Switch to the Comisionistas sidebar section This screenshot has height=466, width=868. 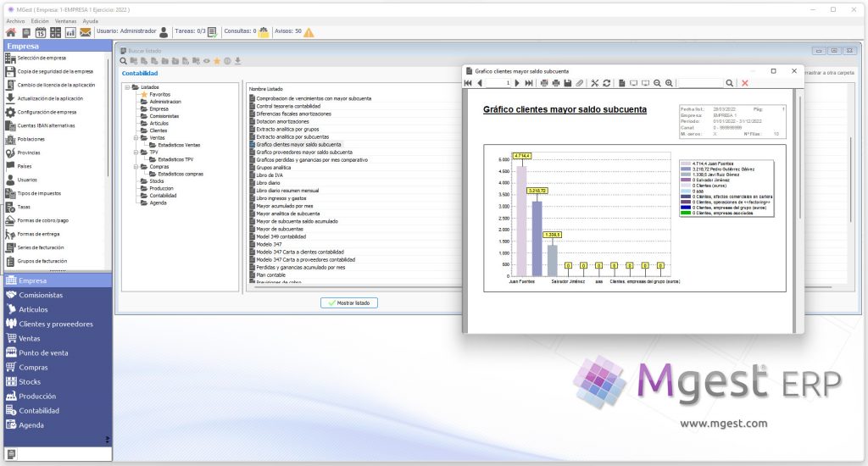click(58, 295)
